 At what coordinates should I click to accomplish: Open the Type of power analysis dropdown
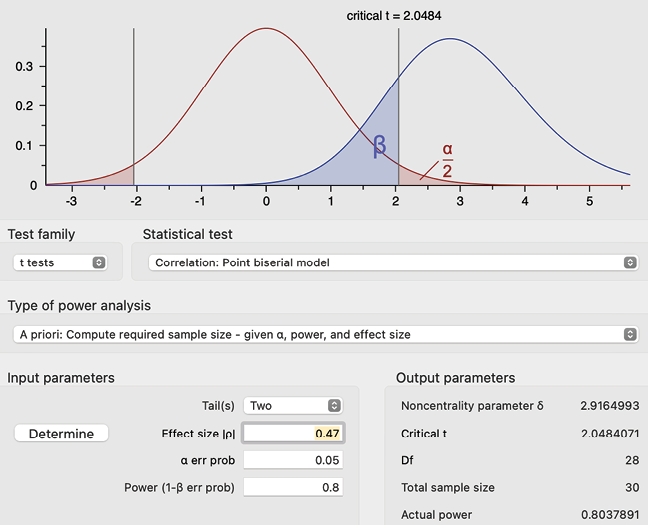coord(323,334)
